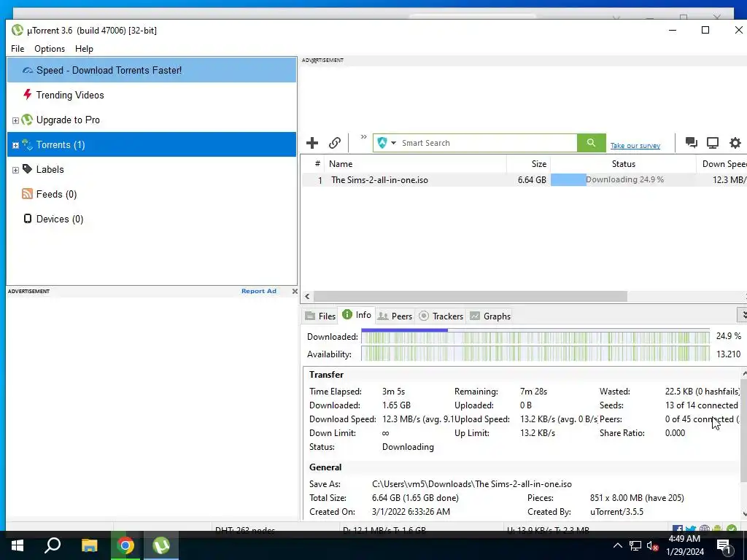The height and width of the screenshot is (560, 747).
Task: Open the Help menu
Action: tap(84, 49)
